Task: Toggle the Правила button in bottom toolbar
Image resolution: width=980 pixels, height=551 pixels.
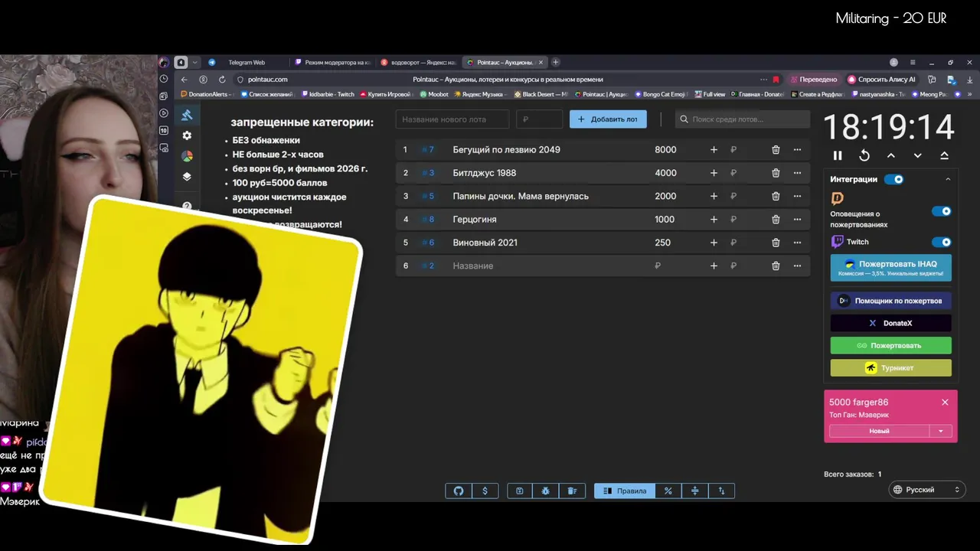Action: coord(625,491)
